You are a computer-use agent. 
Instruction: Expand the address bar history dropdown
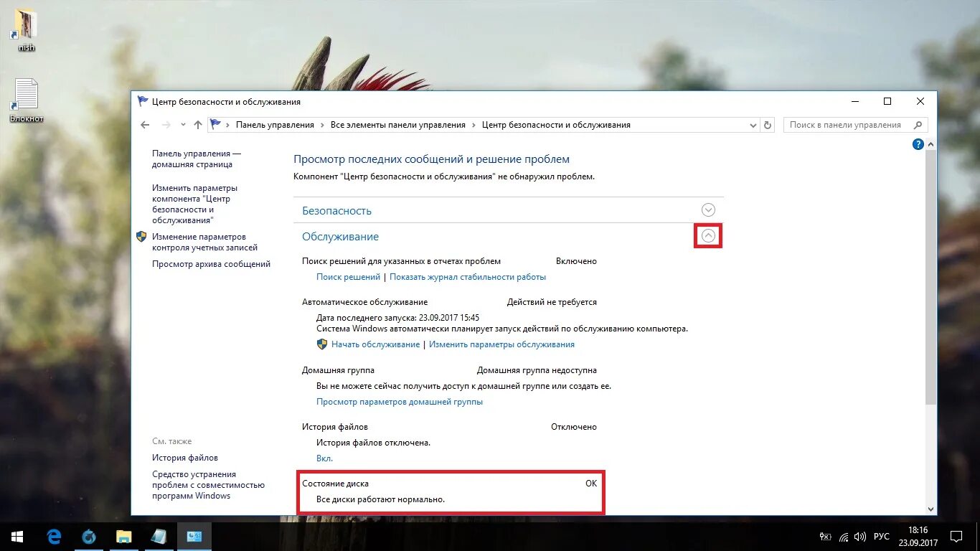point(753,125)
